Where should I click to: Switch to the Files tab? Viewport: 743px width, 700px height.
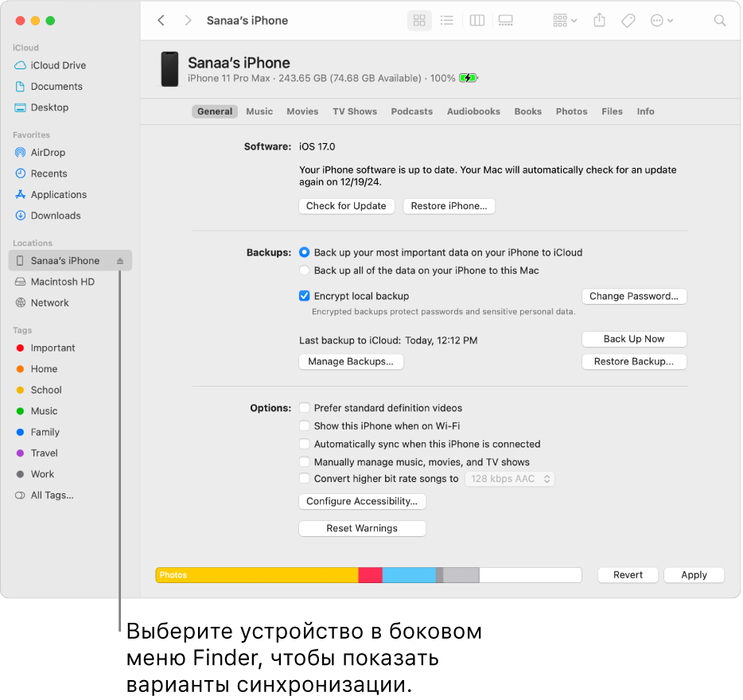(613, 111)
